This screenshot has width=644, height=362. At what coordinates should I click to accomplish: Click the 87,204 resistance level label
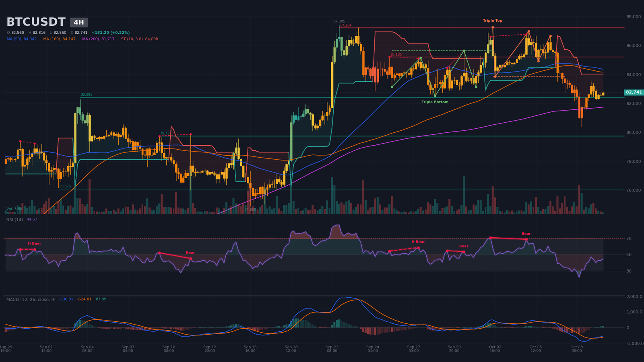coord(346,25)
